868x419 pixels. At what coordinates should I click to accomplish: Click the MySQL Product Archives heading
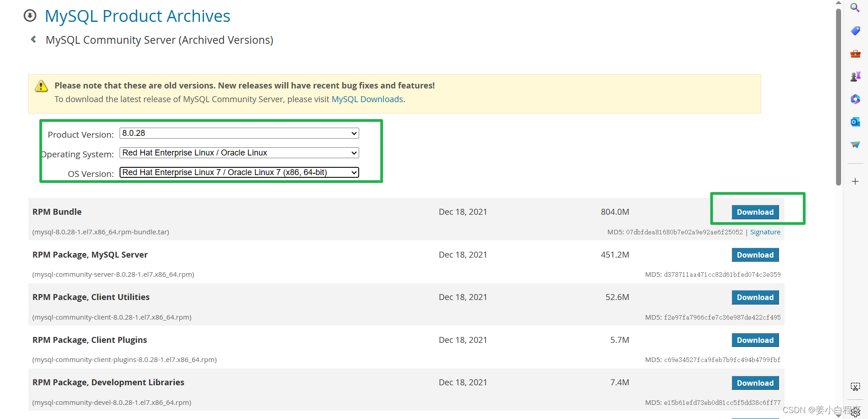tap(137, 16)
